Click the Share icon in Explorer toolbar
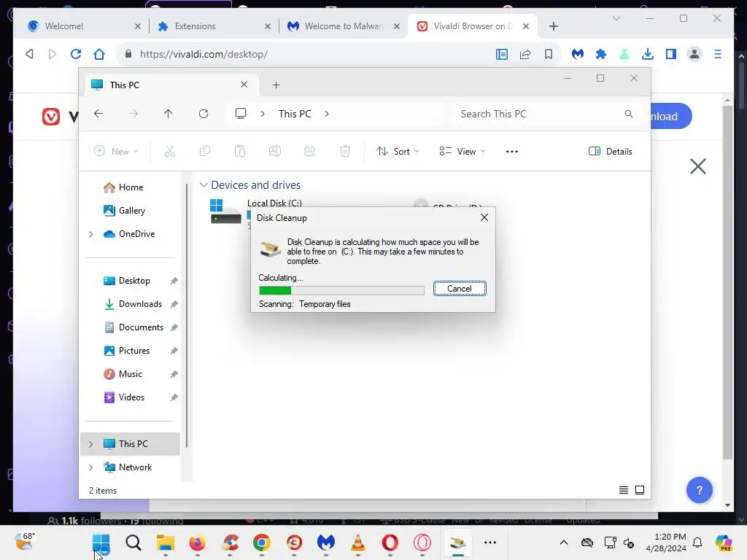747x560 pixels. (309, 152)
